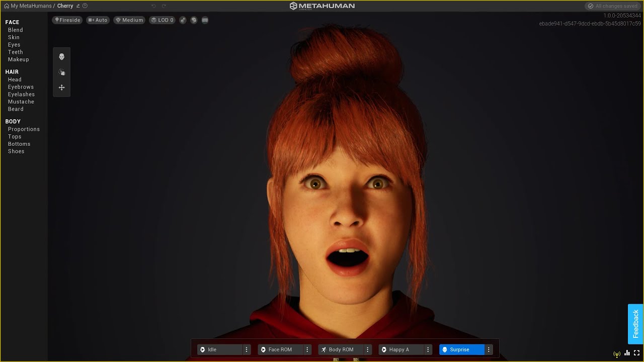Open the stats bar chart icon
The width and height of the screenshot is (644, 362).
(627, 353)
